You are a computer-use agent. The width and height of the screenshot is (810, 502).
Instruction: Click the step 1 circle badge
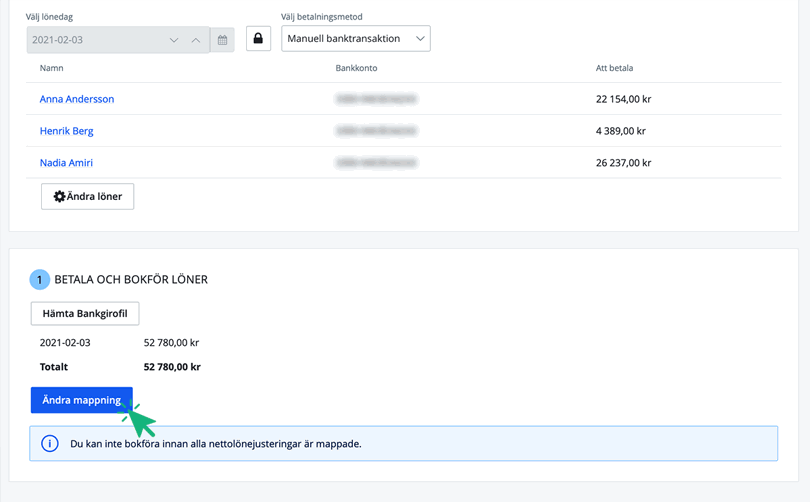point(39,280)
